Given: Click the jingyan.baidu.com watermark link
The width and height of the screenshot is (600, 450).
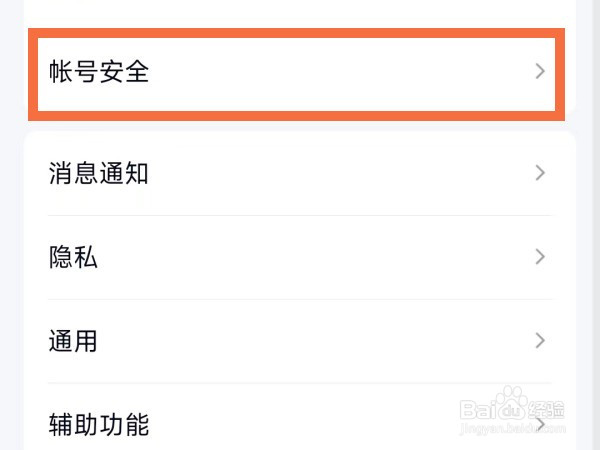Looking at the screenshot, I should [x=512, y=428].
